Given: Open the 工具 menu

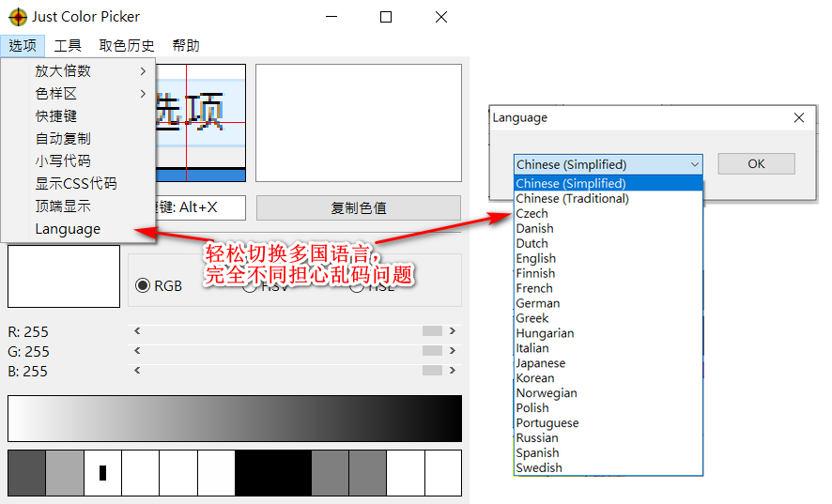Looking at the screenshot, I should click(x=68, y=46).
